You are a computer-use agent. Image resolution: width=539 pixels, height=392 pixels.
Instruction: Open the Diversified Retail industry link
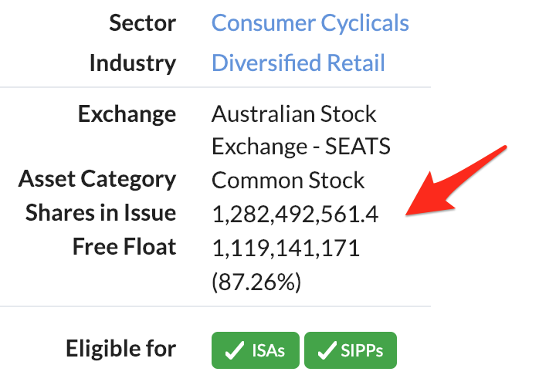pyautogui.click(x=298, y=63)
